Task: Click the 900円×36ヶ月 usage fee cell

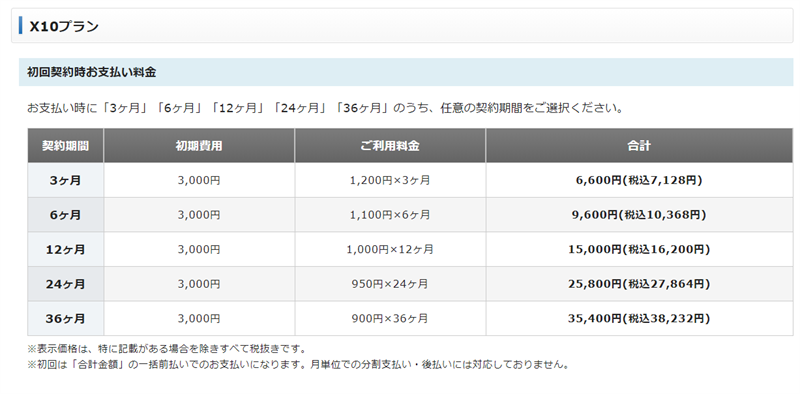Action: [x=390, y=318]
